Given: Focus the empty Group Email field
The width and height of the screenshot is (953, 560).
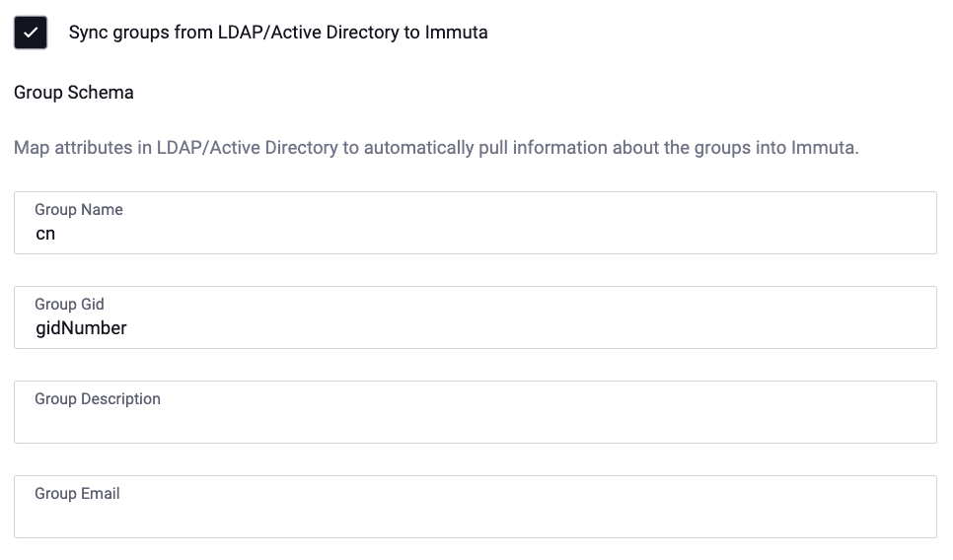Looking at the screenshot, I should pos(474,517).
